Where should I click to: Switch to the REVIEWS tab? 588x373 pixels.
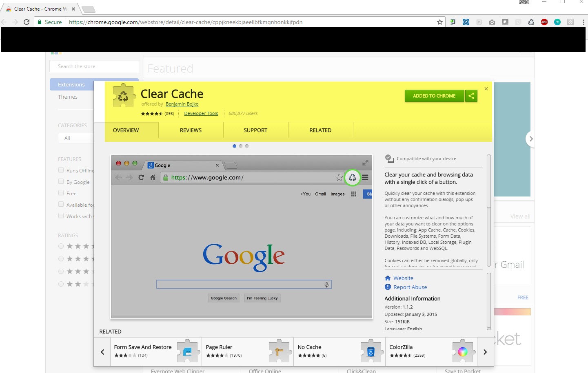(x=191, y=130)
